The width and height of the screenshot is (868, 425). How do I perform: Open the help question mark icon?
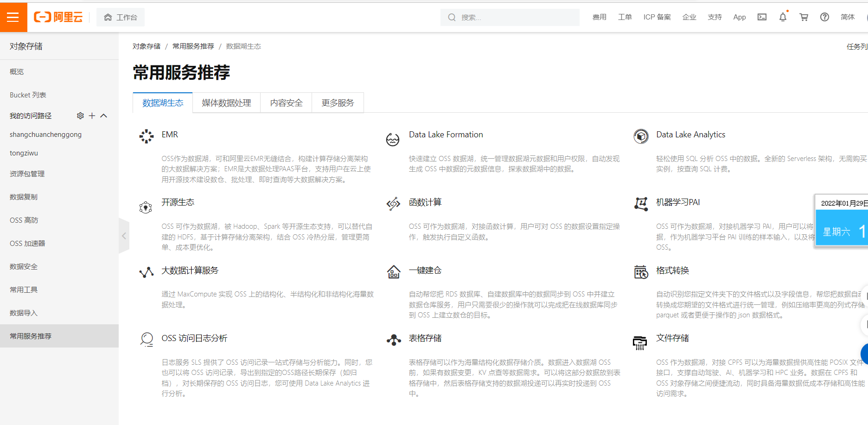(824, 17)
